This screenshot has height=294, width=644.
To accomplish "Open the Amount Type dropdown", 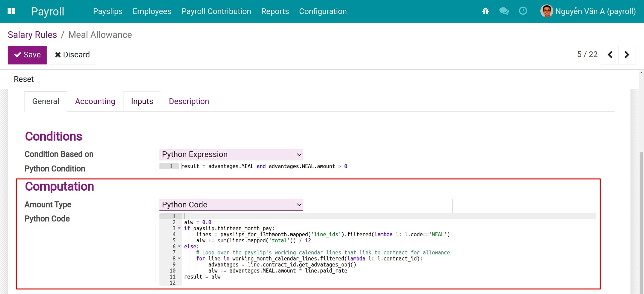I will [231, 205].
